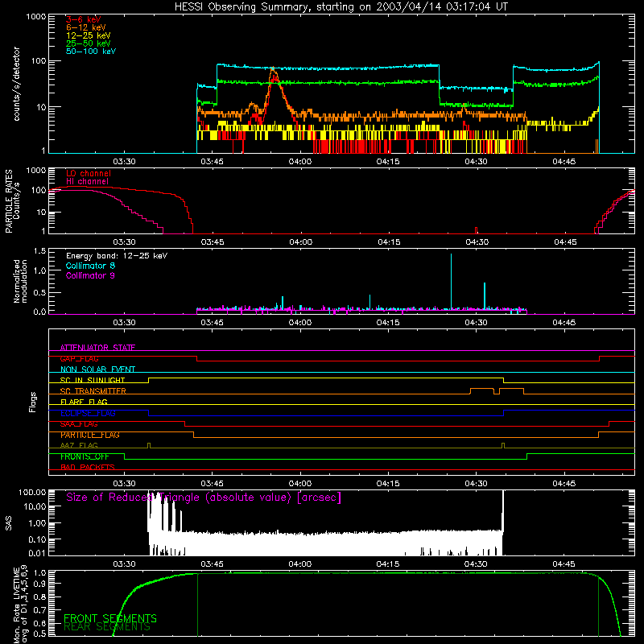Viewport: 644px width, 644px height.
Task: Click the BAD_PACKETS flag label
Action: tap(88, 468)
